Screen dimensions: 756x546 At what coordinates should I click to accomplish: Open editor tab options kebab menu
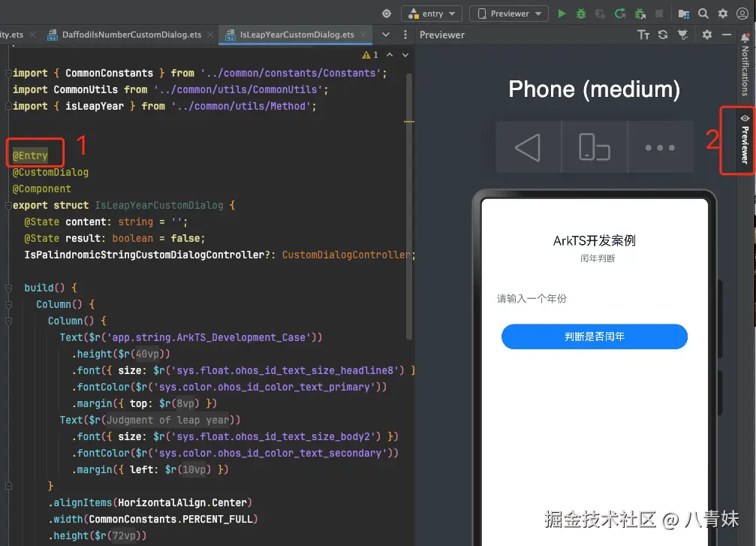point(405,35)
